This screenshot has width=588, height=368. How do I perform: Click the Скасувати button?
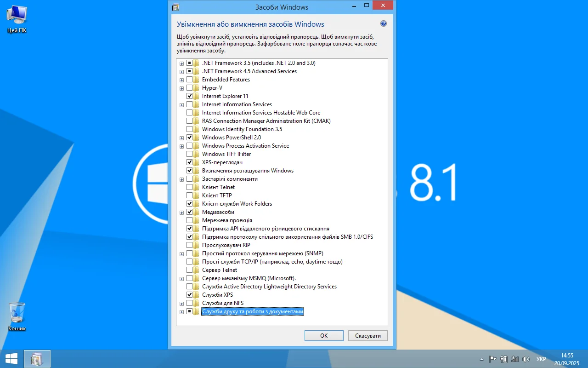(367, 336)
